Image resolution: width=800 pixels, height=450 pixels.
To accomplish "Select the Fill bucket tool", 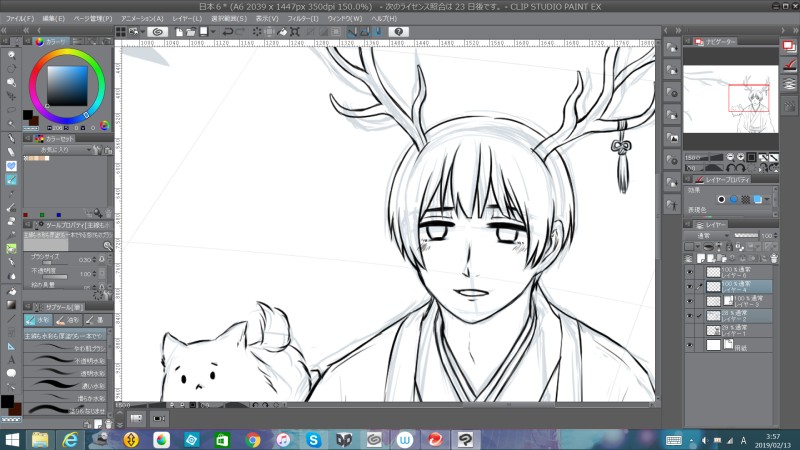I will pos(11,291).
